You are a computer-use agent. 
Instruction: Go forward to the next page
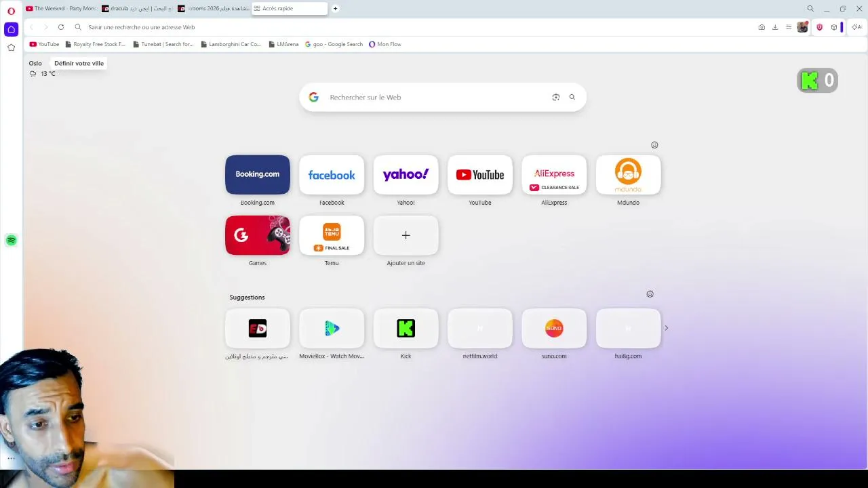45,27
